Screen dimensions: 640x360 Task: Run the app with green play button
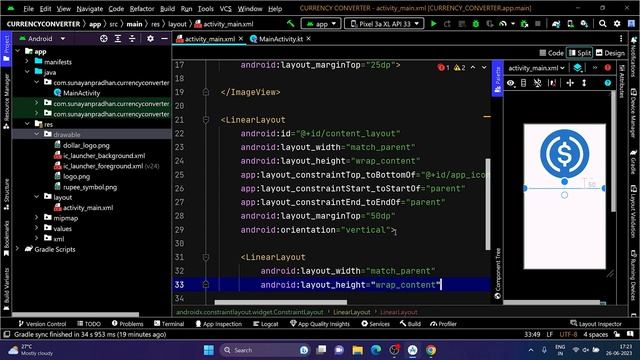point(433,24)
